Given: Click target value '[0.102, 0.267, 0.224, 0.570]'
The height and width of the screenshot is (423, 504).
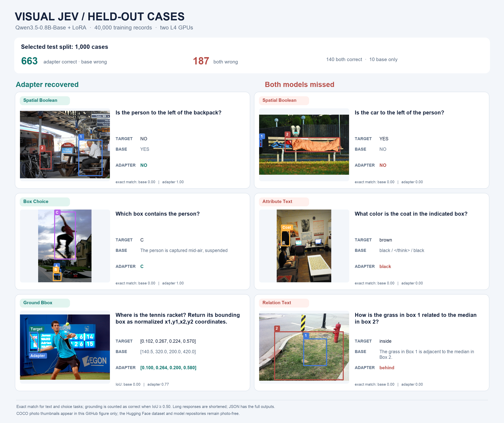Looking at the screenshot, I should 168,341.
